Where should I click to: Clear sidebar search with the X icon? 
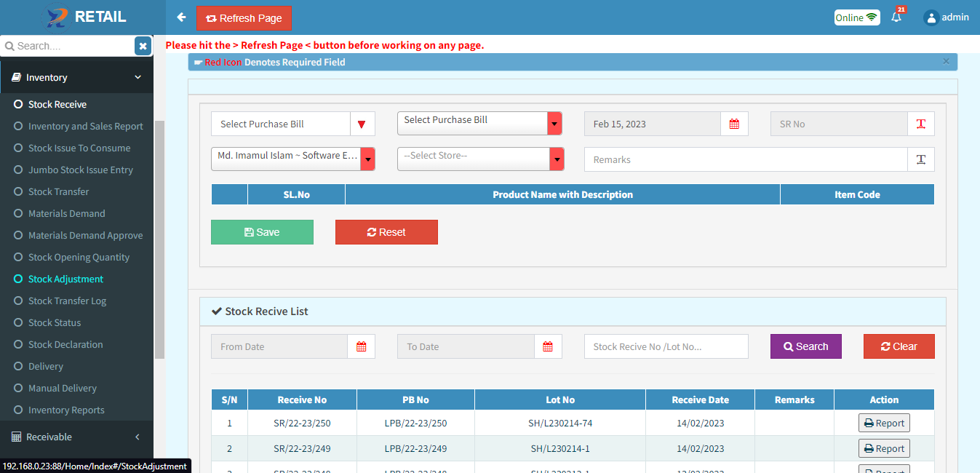click(143, 46)
